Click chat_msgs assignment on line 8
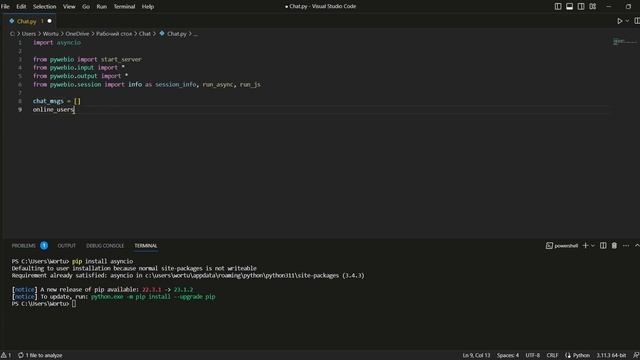This screenshot has height=360, width=640. (57, 101)
